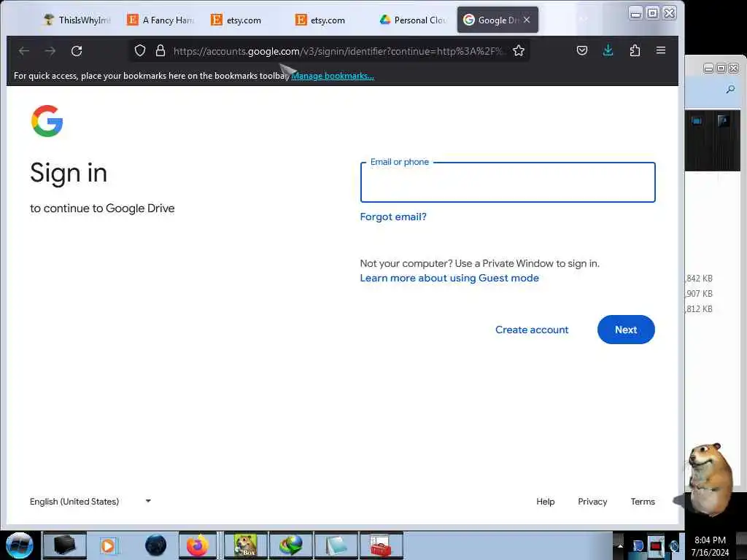Open the Windows Start orb
747x560 pixels.
pyautogui.click(x=19, y=545)
